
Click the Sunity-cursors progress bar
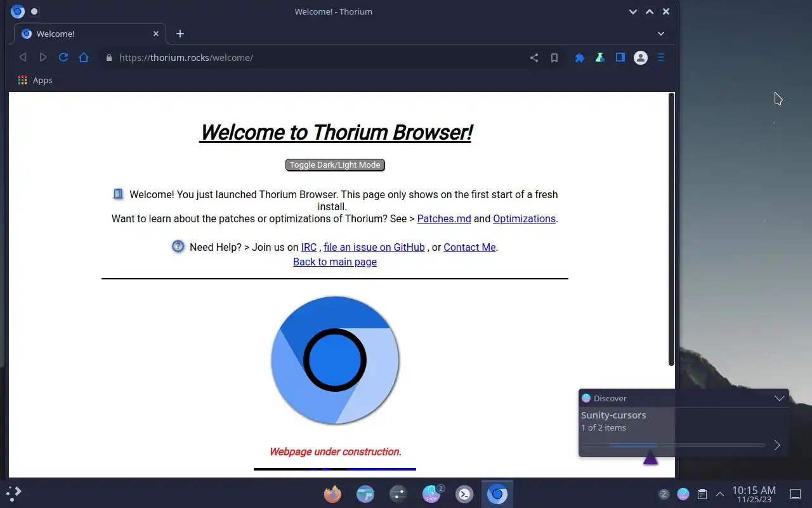[673, 445]
